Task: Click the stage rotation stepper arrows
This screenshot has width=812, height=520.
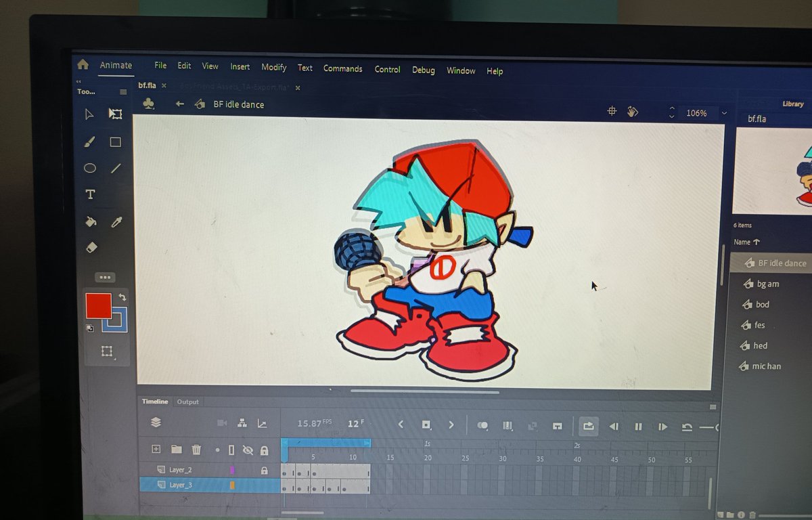Action: (x=671, y=112)
